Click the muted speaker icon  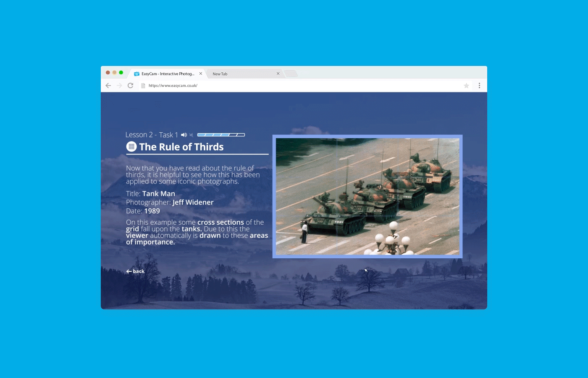[191, 135]
